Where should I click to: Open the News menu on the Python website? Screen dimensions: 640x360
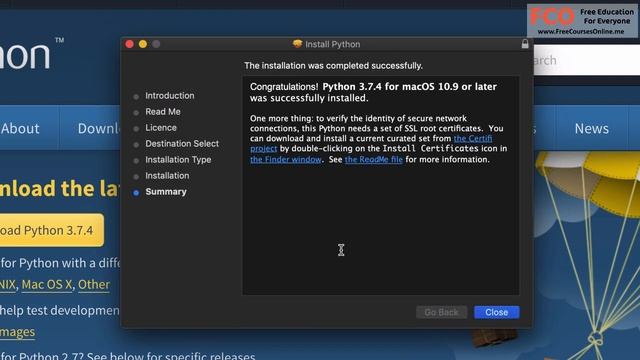click(591, 129)
